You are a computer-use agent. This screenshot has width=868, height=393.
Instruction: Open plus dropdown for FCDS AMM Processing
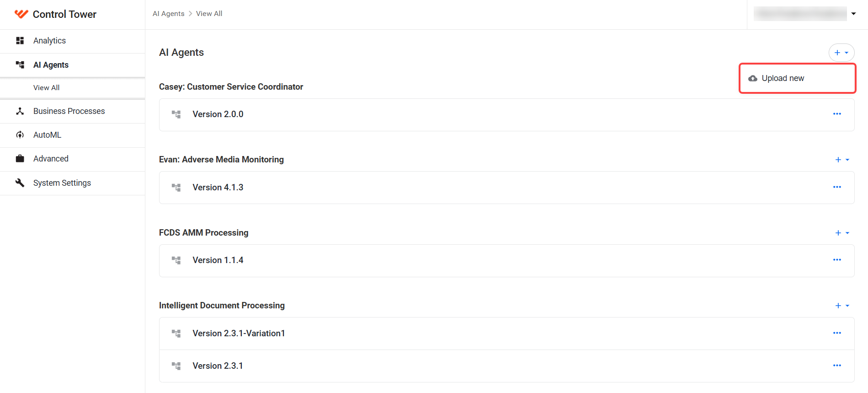(x=842, y=233)
